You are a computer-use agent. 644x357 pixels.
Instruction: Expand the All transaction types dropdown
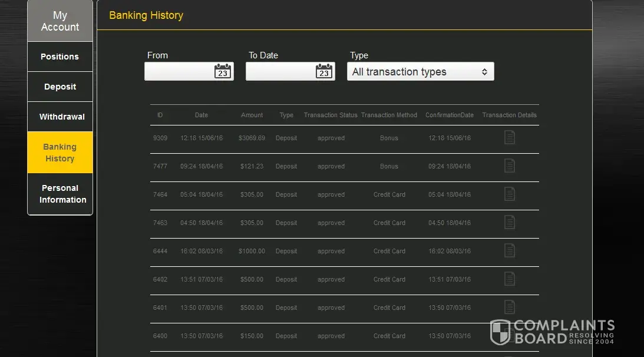420,72
